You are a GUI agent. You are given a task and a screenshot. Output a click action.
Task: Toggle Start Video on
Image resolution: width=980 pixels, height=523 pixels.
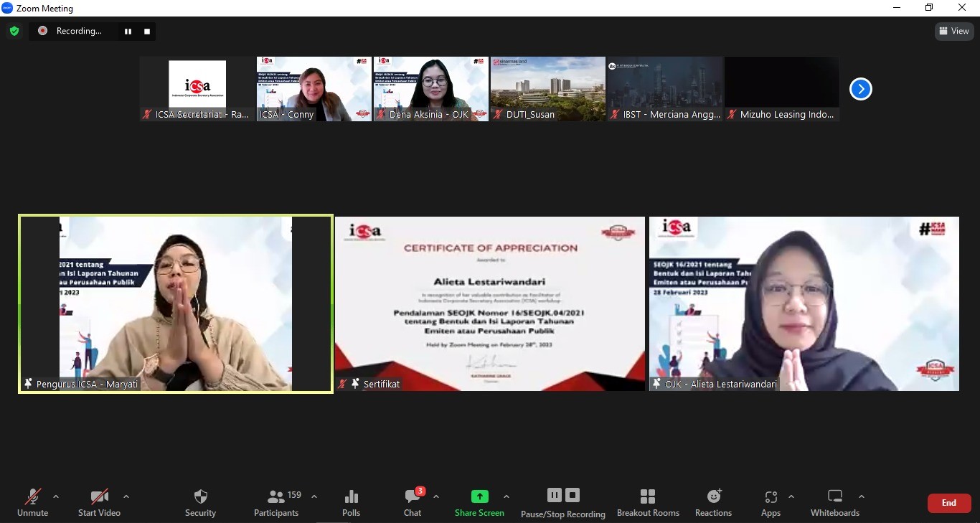click(x=99, y=503)
